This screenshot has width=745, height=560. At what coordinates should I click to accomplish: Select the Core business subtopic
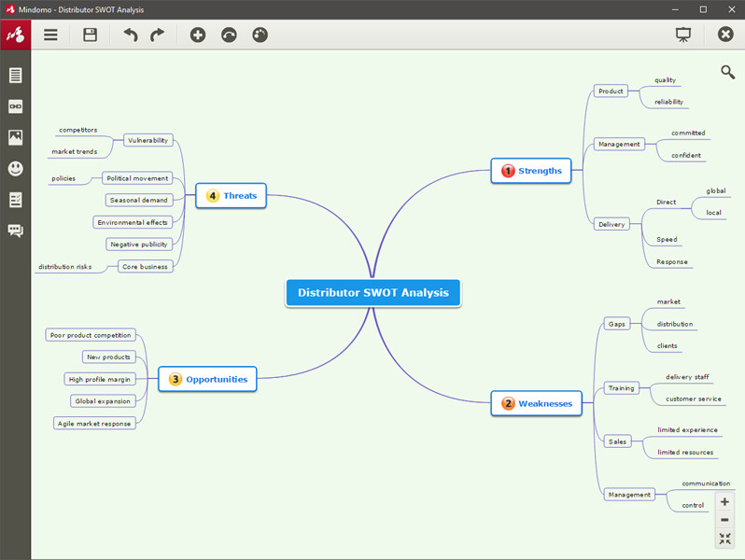[145, 266]
